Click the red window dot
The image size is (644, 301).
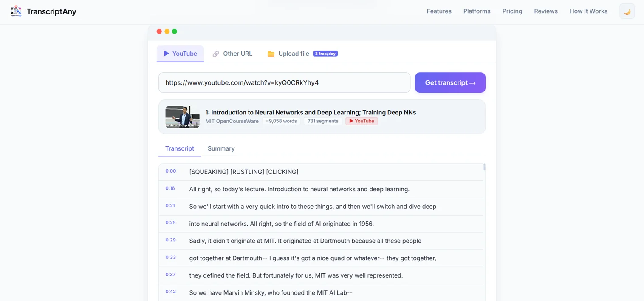pos(159,31)
